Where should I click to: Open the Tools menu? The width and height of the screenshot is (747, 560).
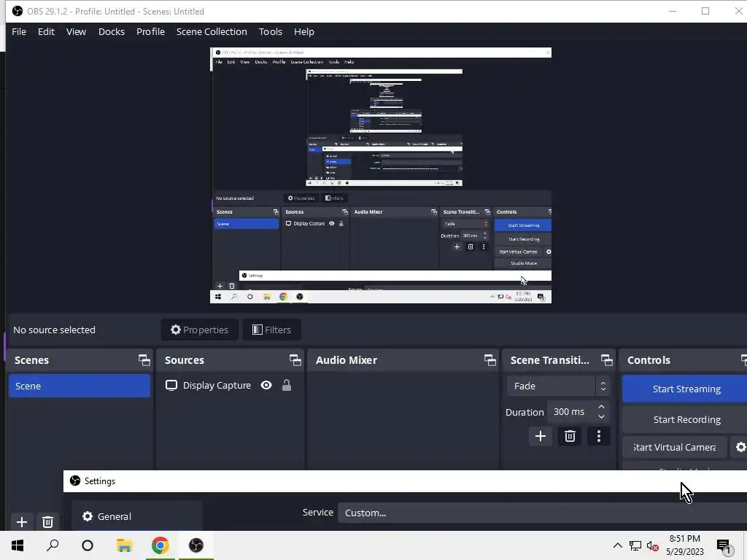pyautogui.click(x=270, y=31)
